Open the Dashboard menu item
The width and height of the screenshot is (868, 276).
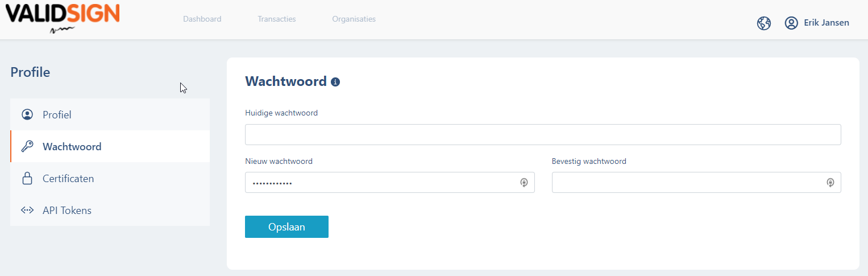202,19
